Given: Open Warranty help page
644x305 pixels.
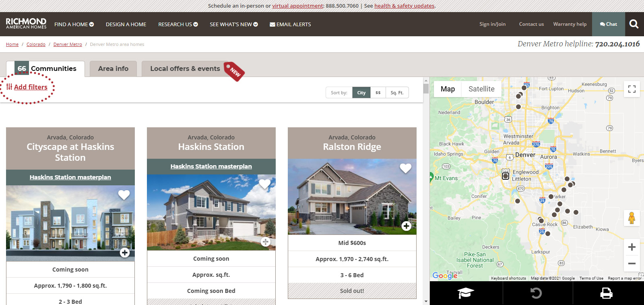Looking at the screenshot, I should [570, 24].
